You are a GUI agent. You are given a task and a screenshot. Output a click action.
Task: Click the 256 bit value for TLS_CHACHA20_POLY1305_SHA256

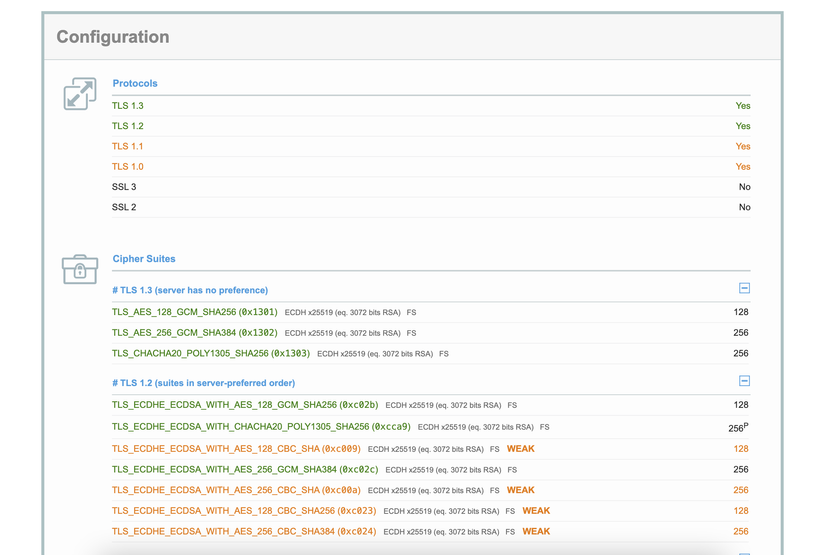point(741,354)
